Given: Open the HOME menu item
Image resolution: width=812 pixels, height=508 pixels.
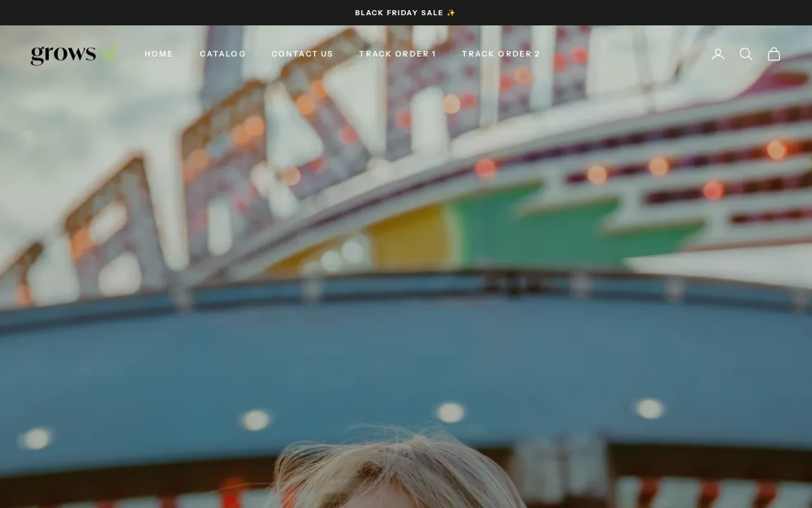Looking at the screenshot, I should tap(159, 54).
